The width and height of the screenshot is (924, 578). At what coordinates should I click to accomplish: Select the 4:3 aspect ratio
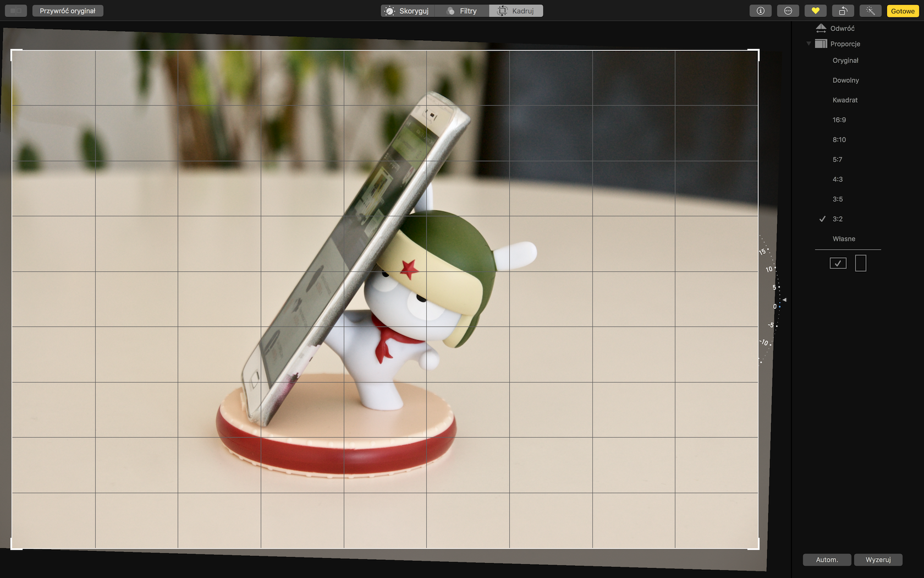838,179
